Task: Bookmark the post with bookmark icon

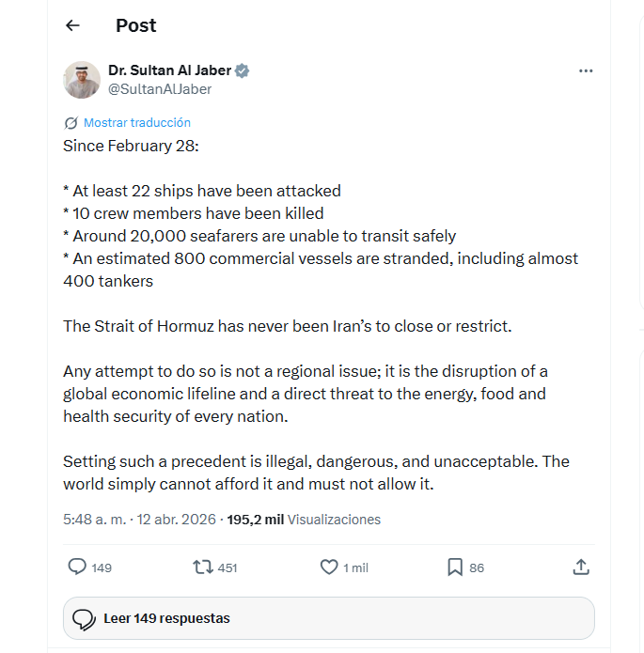Action: tap(455, 567)
